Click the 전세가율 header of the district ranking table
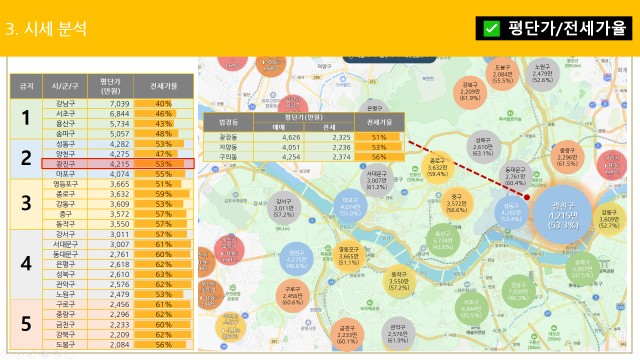Viewport: 640px width, 360px height. click(164, 86)
